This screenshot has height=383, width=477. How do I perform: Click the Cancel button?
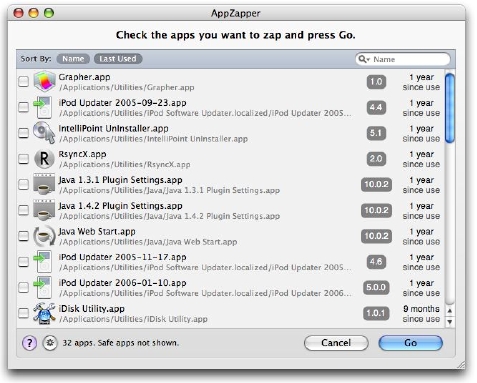pyautogui.click(x=336, y=343)
